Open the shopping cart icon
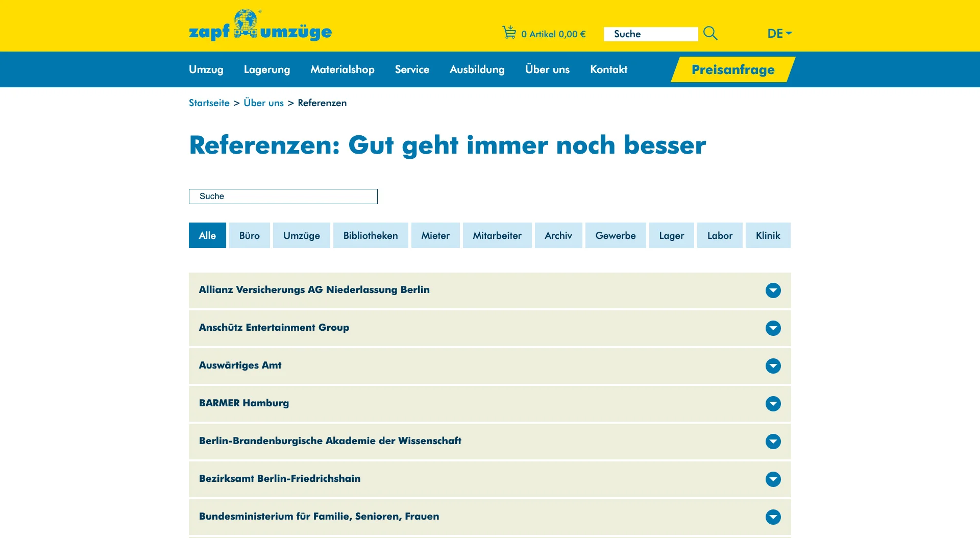The height and width of the screenshot is (538, 980). click(x=509, y=33)
